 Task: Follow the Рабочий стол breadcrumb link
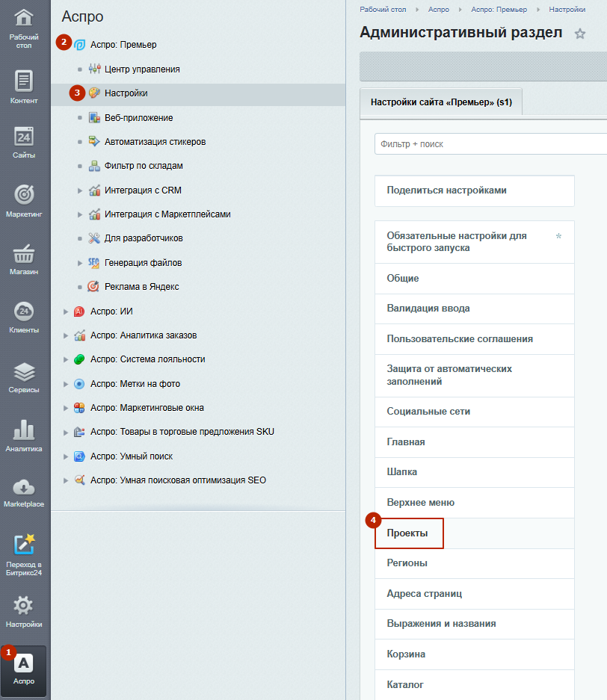pyautogui.click(x=383, y=10)
